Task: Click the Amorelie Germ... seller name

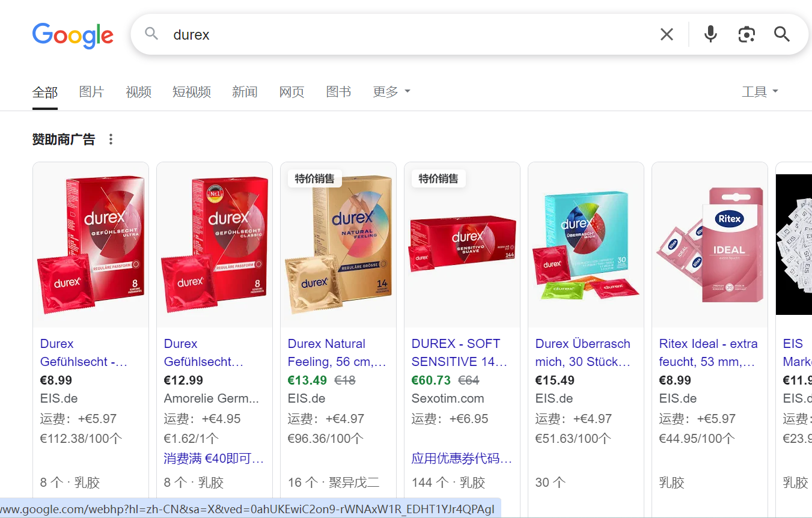Action: click(212, 398)
